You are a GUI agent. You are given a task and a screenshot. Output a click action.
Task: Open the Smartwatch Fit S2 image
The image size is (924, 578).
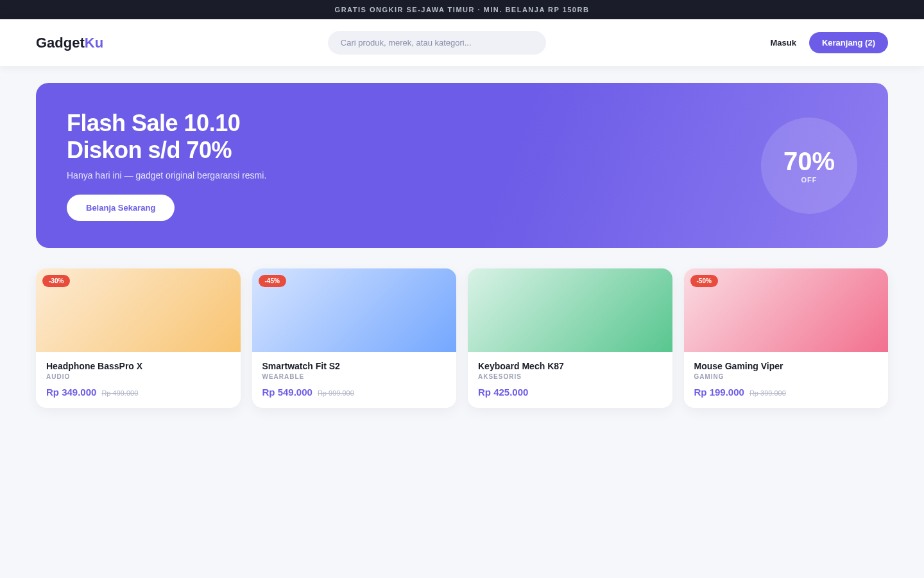tap(354, 310)
